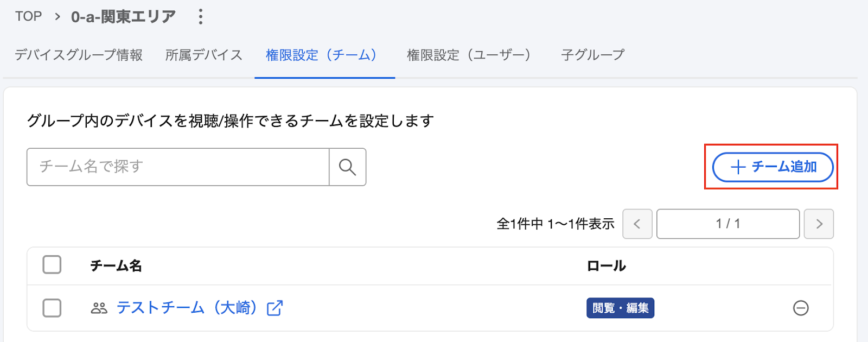This screenshot has height=342, width=868.
Task: Focus the チーム名で探す search field
Action: point(178,167)
